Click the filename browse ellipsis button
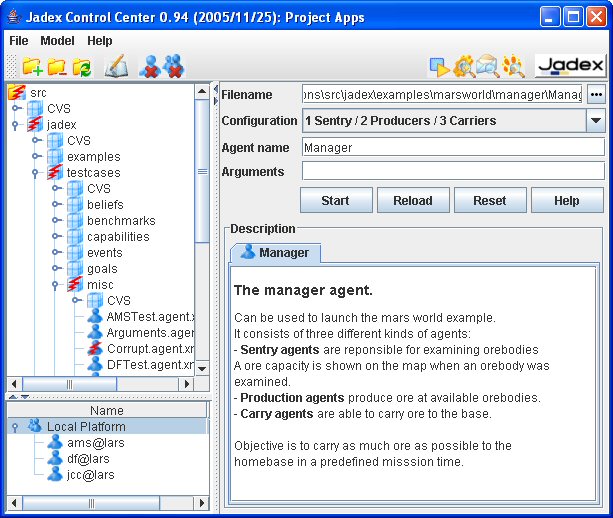This screenshot has height=518, width=613. point(596,95)
